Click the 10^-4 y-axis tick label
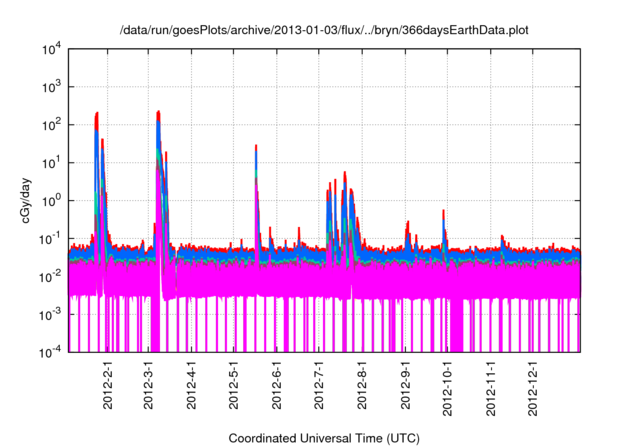The image size is (640, 448). click(x=50, y=352)
